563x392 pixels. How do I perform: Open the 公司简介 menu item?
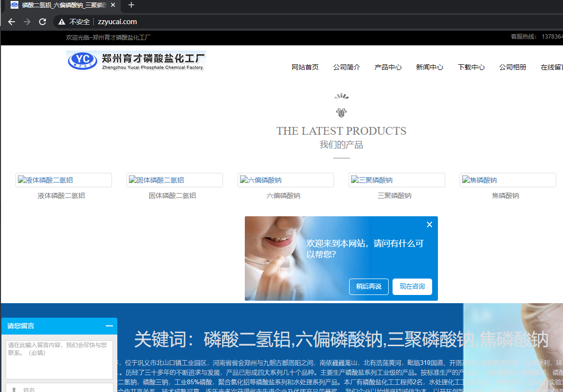point(347,67)
